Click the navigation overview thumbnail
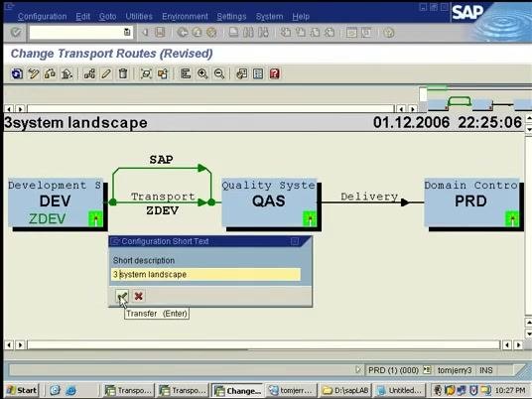Screen dimensions: 532x399 [x=475, y=99]
